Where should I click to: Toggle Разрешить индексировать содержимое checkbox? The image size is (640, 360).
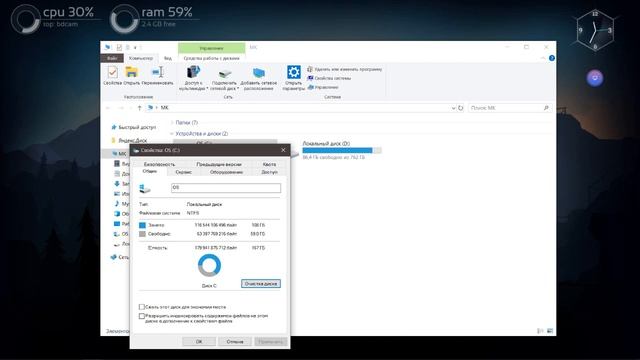pyautogui.click(x=142, y=316)
